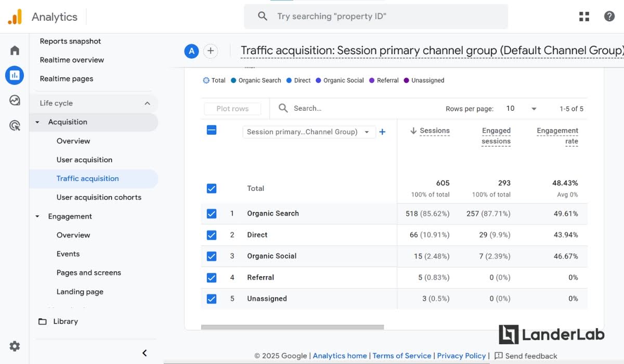Add a secondary dimension with blue plus
624x364 pixels.
382,132
